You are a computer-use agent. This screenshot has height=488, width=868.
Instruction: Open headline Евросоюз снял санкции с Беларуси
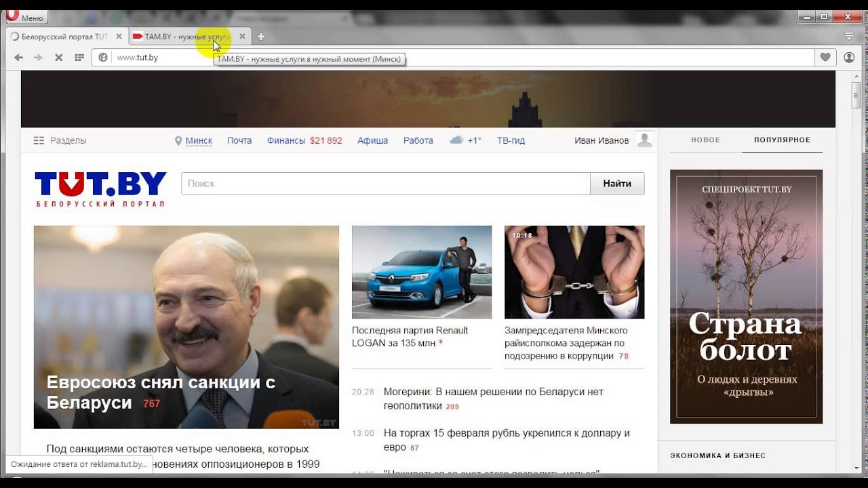point(161,392)
